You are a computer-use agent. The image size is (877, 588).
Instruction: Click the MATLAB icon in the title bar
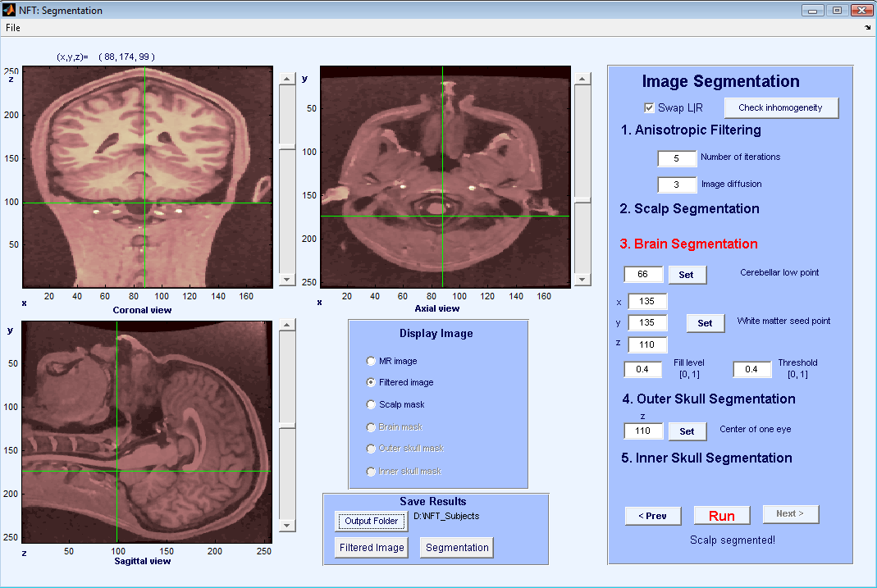click(x=10, y=11)
